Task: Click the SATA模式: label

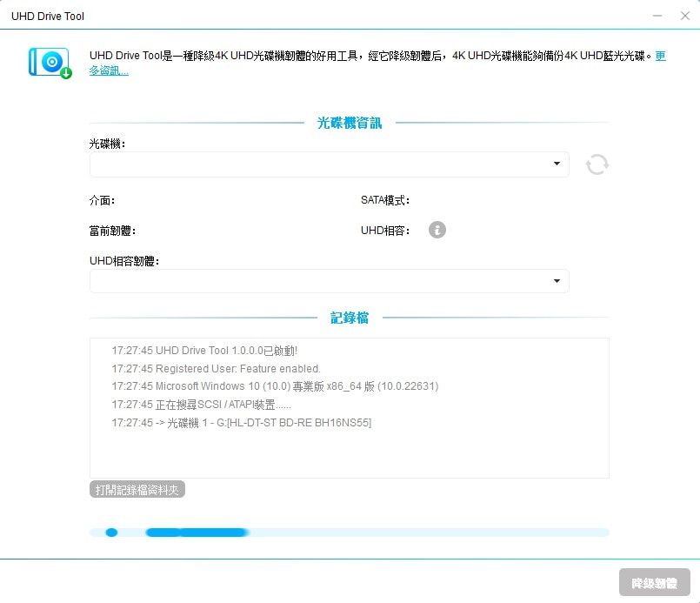Action: coord(385,200)
